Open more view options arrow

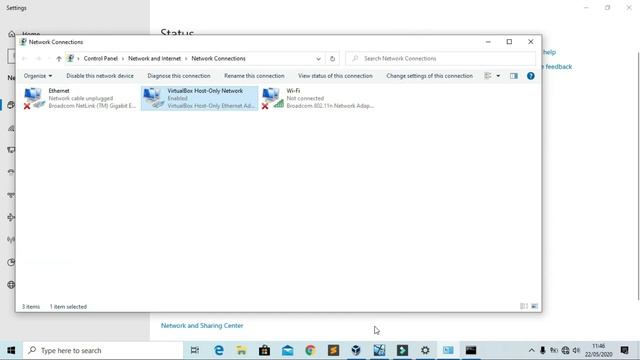tap(498, 76)
